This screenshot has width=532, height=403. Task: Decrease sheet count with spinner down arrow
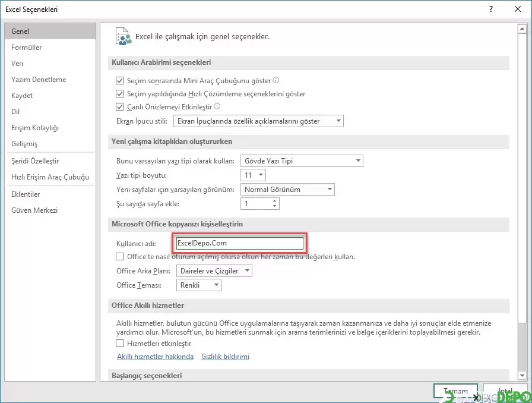point(274,206)
